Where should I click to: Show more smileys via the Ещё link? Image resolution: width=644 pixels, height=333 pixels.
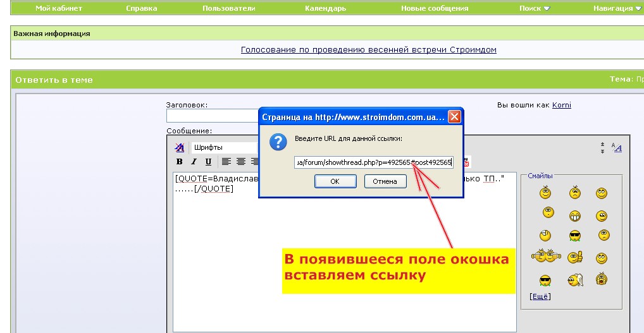click(x=540, y=296)
